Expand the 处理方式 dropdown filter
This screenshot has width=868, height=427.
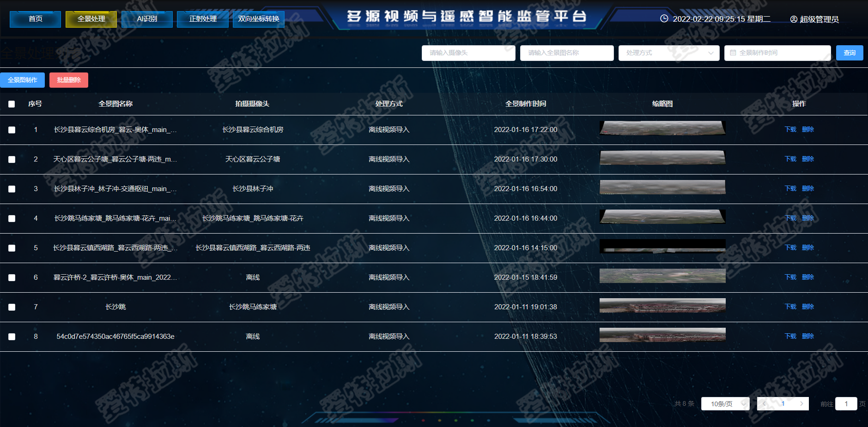point(668,53)
